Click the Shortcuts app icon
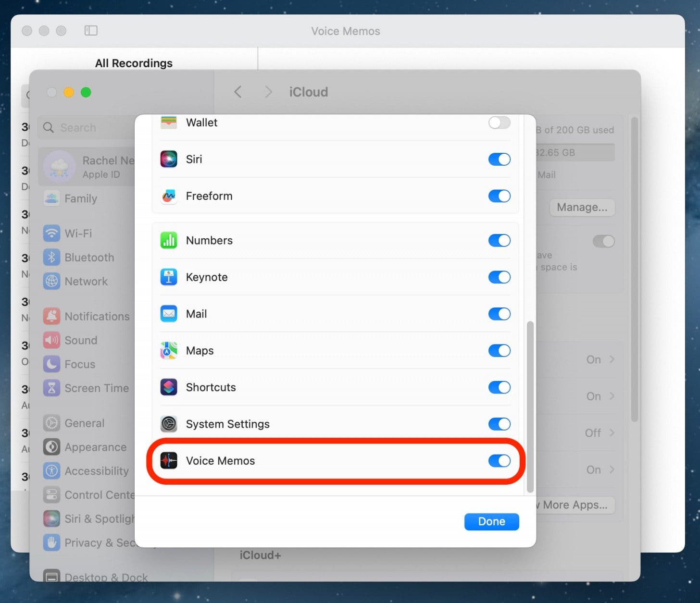 pos(169,387)
